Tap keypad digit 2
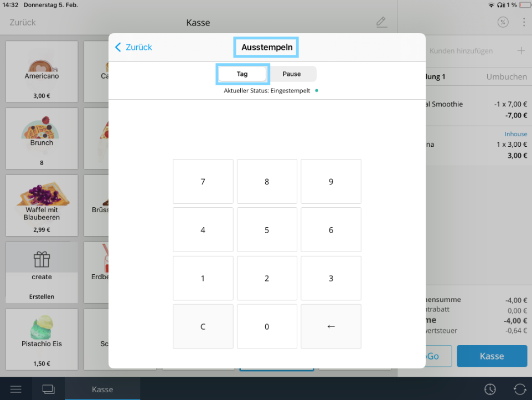 267,278
